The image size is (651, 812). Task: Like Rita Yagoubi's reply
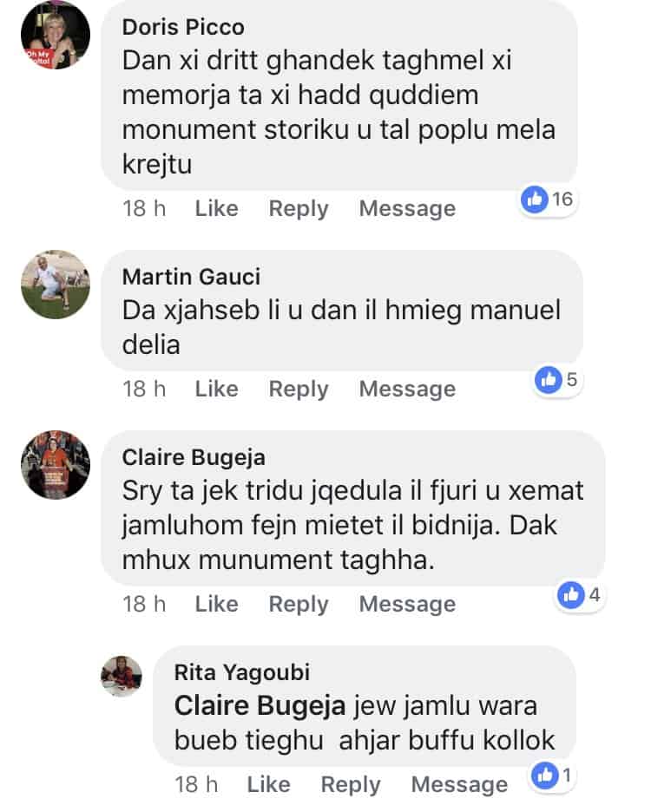tap(268, 784)
